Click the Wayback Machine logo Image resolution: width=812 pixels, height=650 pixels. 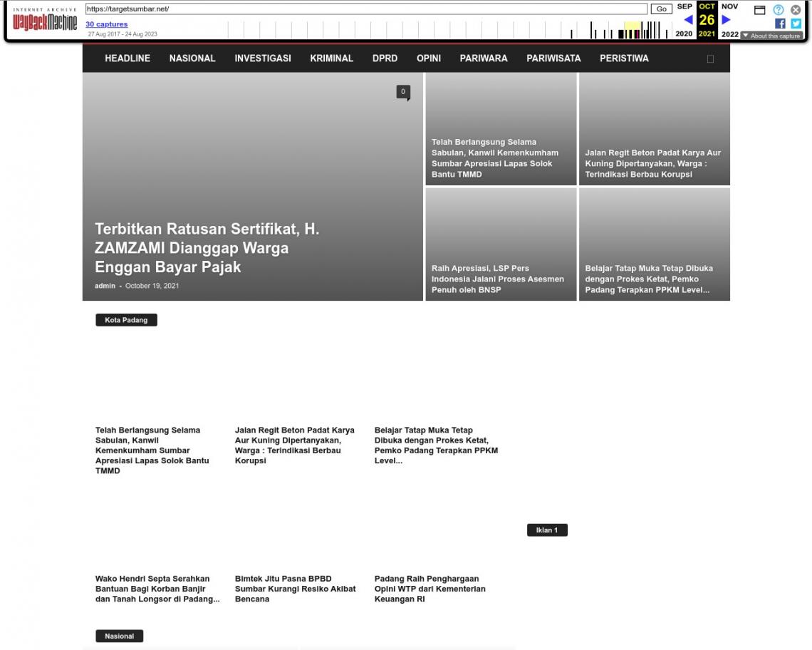coord(45,21)
